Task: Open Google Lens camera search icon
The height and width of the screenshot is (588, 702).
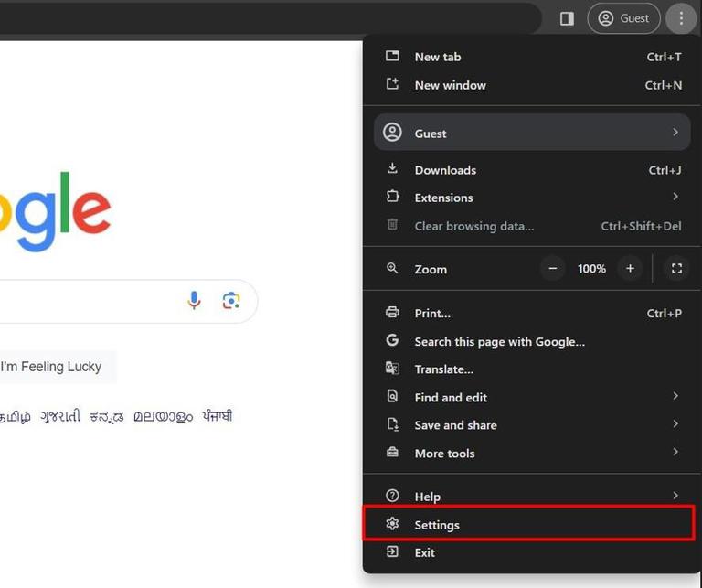Action: [231, 301]
